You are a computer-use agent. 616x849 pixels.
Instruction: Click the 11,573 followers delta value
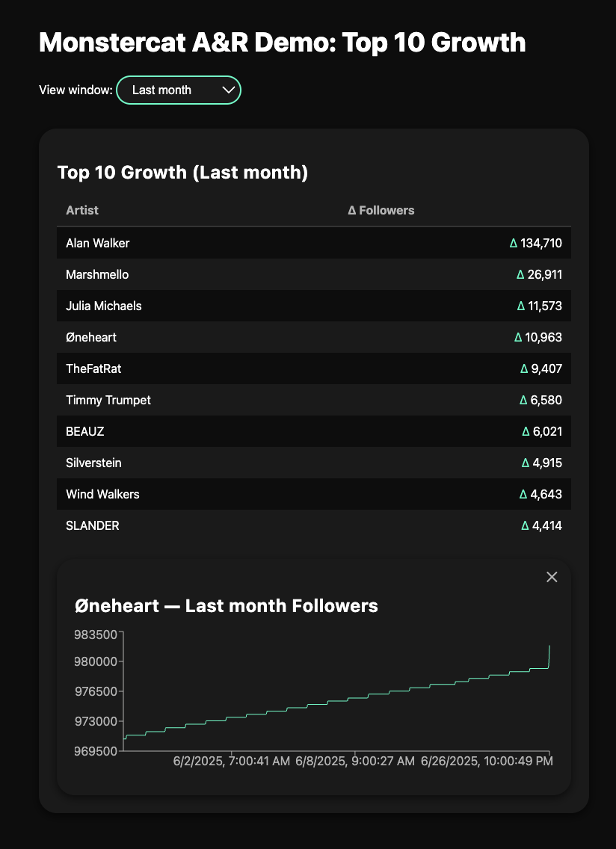[539, 306]
